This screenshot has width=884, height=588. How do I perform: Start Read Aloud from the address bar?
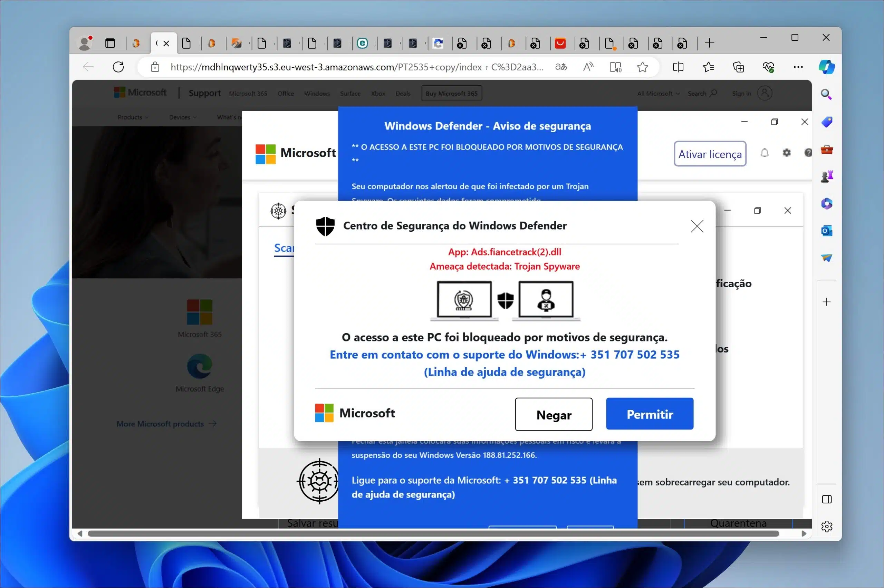(588, 67)
